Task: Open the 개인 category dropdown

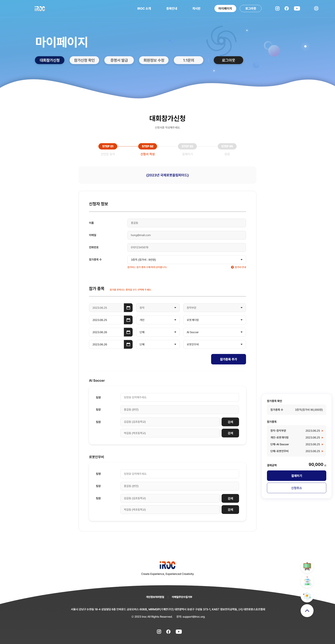Action: pyautogui.click(x=158, y=320)
